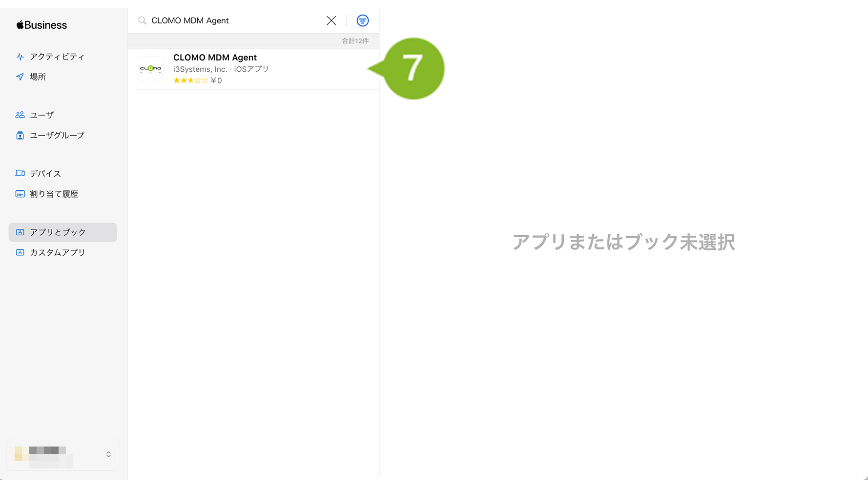Open the filter options icon

tap(362, 20)
